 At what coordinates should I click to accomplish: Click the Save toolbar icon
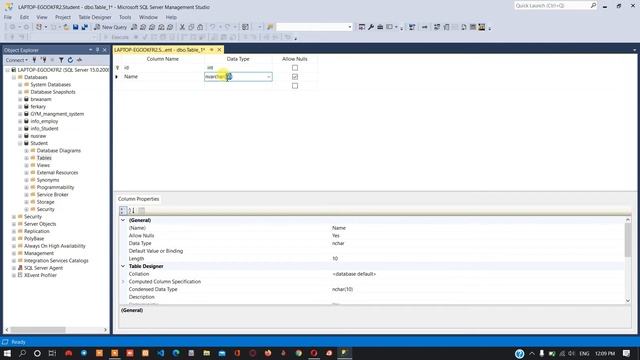click(x=76, y=27)
